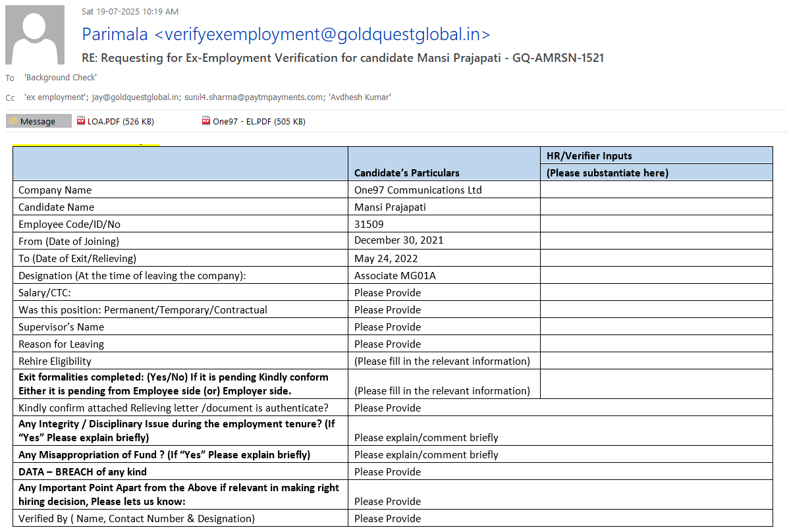Image resolution: width=787 pixels, height=532 pixels.
Task: Click verifier input cell for Salary/CTC row
Action: point(656,292)
